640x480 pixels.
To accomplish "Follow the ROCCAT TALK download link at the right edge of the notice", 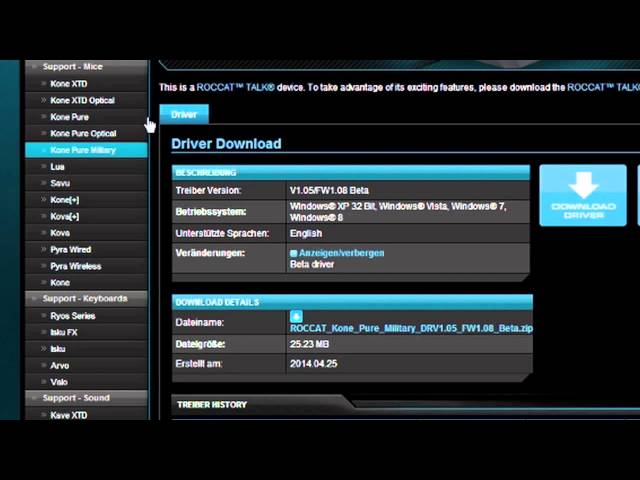I will pyautogui.click(x=603, y=87).
